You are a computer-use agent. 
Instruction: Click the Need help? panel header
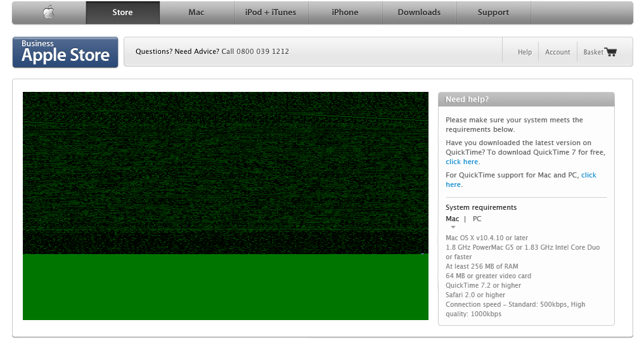pos(526,100)
